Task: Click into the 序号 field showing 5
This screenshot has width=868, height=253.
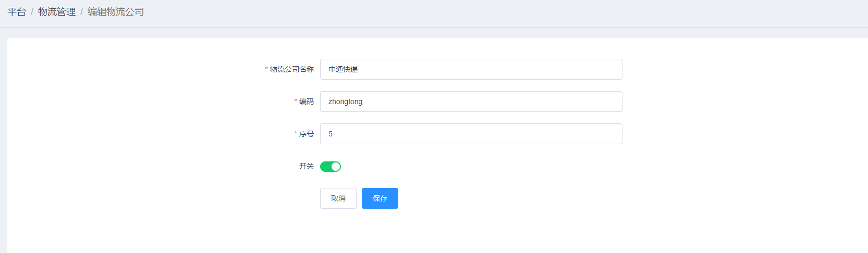Action: point(471,134)
